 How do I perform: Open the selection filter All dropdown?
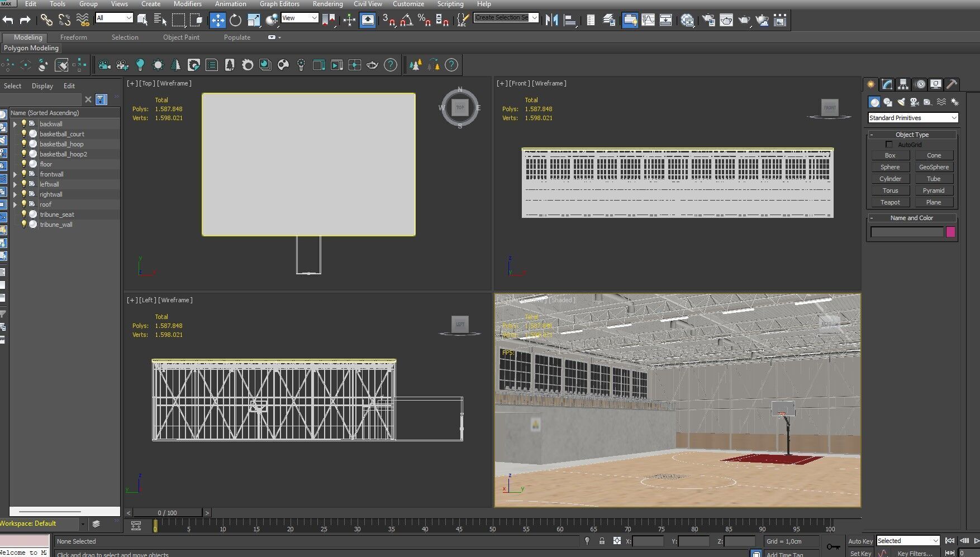(x=114, y=18)
